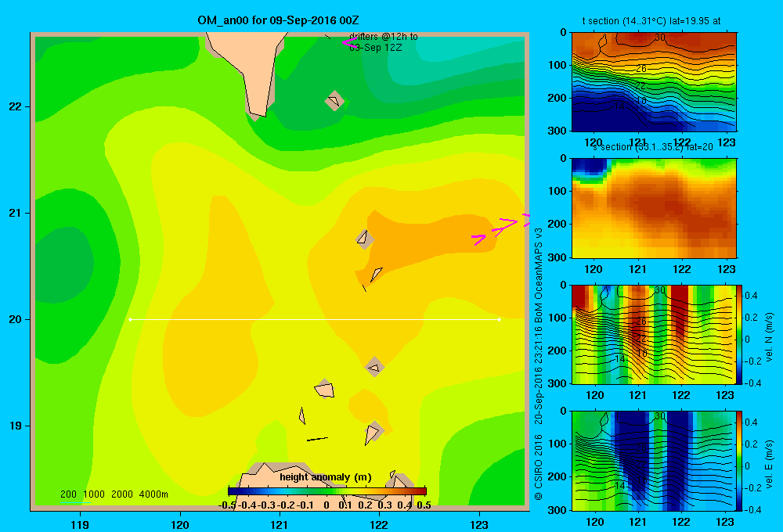
Task: Open the salinity section panel
Action: pyautogui.click(x=654, y=208)
